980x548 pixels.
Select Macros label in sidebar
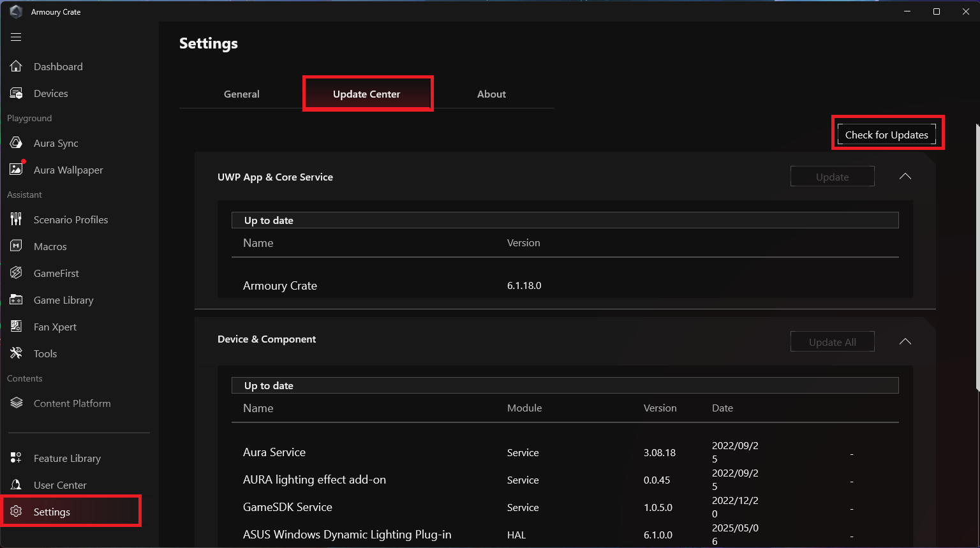(50, 246)
